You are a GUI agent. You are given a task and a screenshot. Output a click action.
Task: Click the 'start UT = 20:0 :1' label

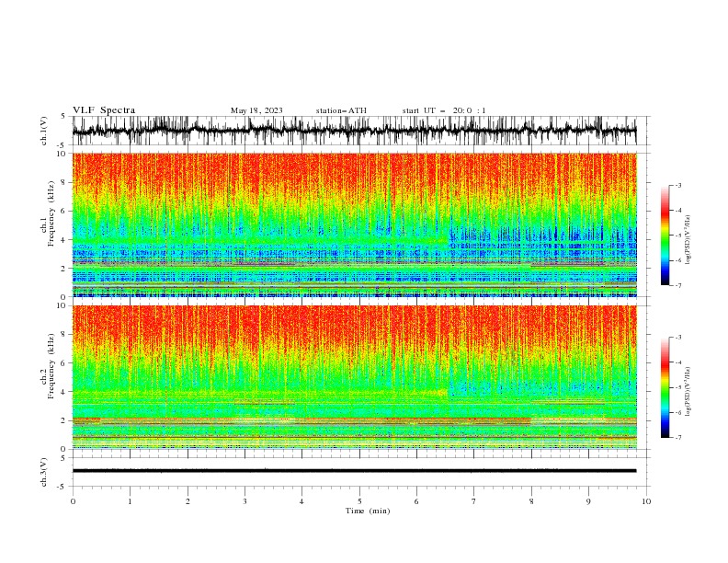tap(444, 110)
